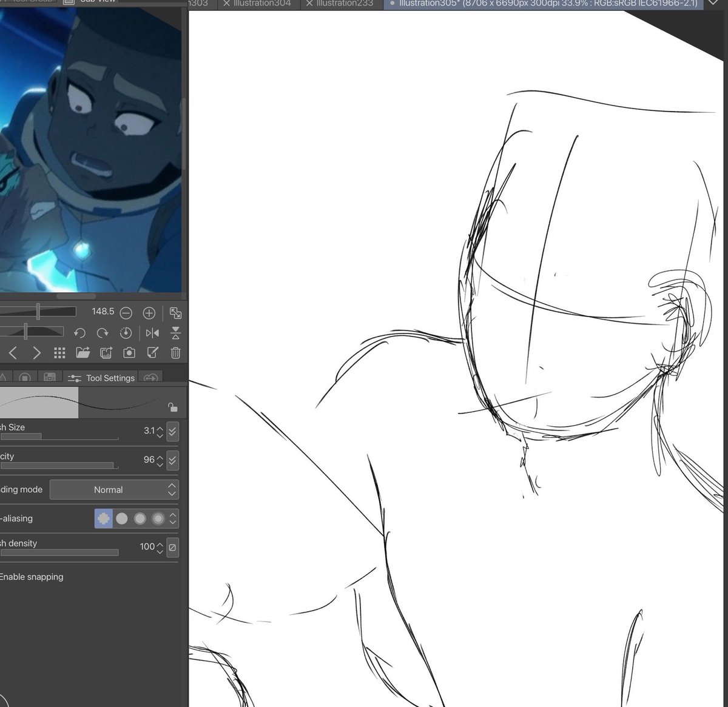The image size is (728, 707).
Task: Click the Sub View horizontal scrollbar
Action: (76, 297)
